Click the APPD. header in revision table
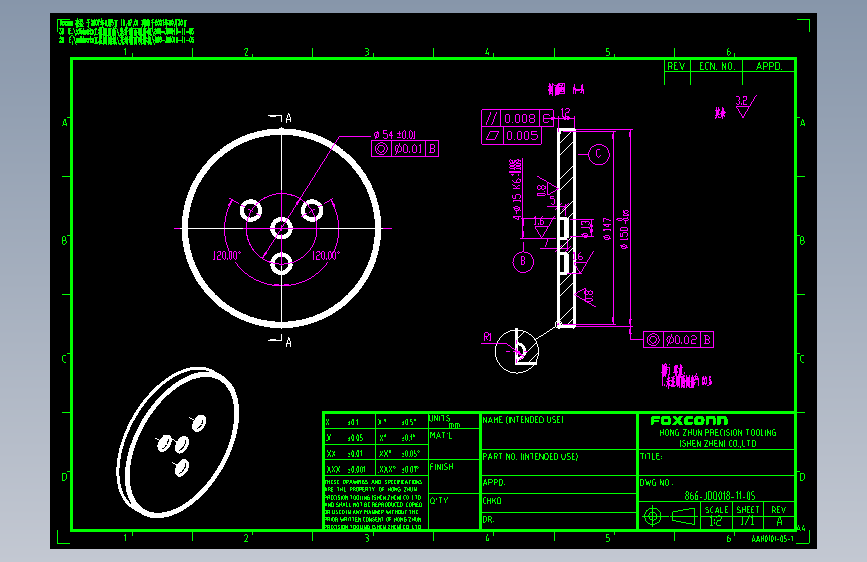867x562 pixels. 769,66
